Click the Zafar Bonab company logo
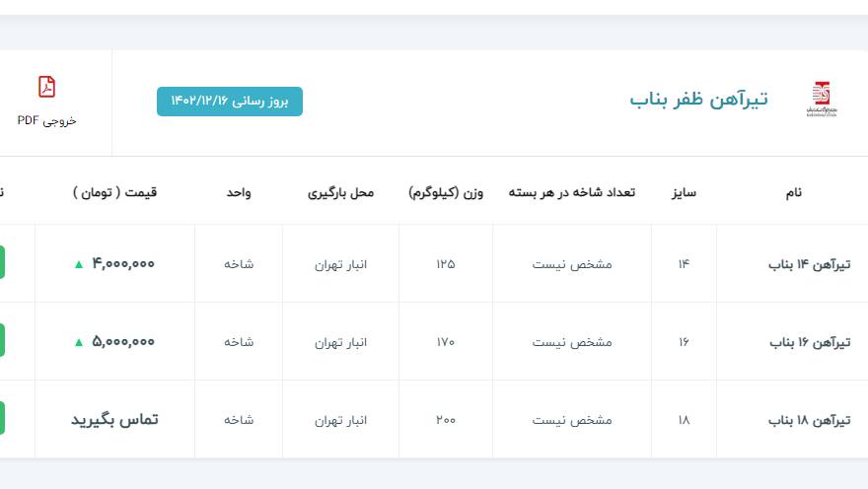Screen dimensions: 868x489 (821, 100)
